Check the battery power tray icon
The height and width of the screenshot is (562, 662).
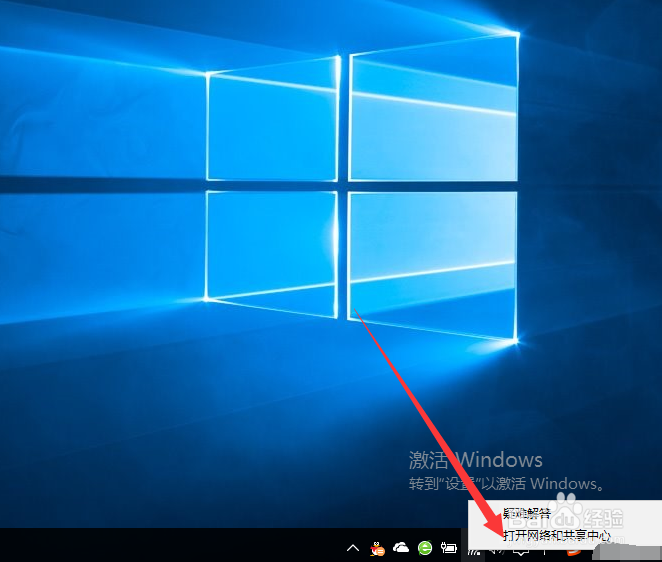[x=449, y=548]
